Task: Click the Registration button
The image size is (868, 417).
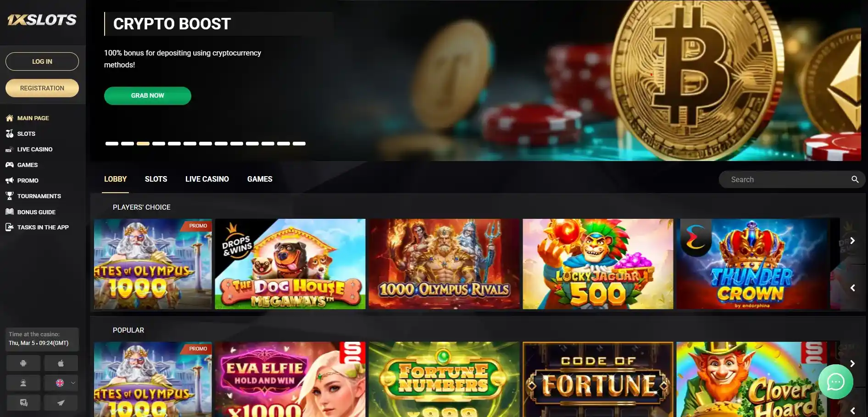Action: point(42,88)
